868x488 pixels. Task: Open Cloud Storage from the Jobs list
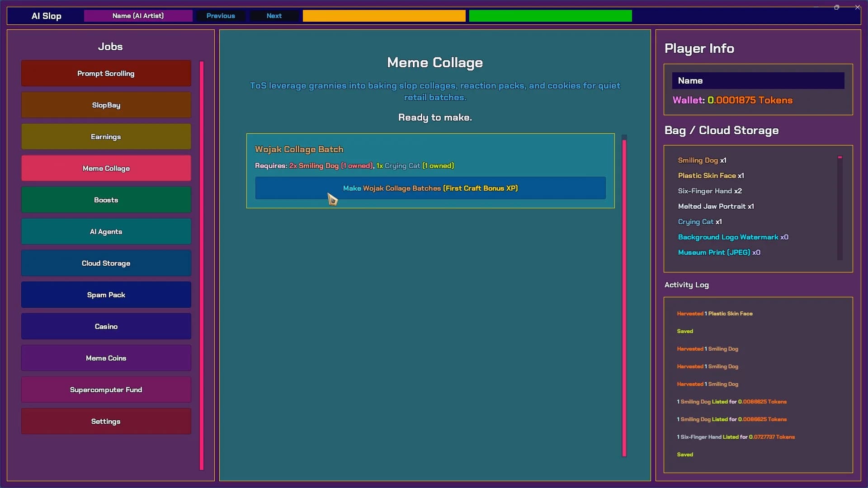(106, 263)
